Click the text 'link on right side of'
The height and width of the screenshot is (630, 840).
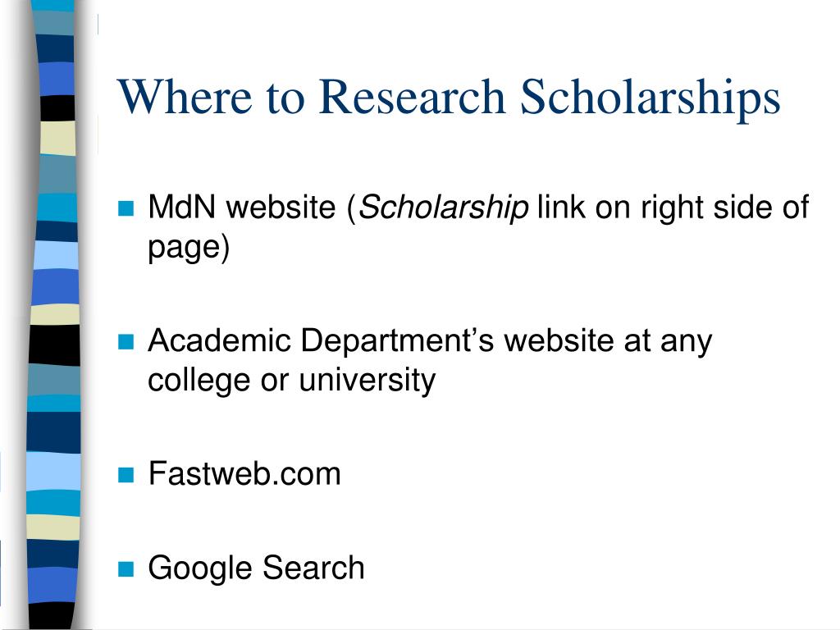[x=673, y=208]
